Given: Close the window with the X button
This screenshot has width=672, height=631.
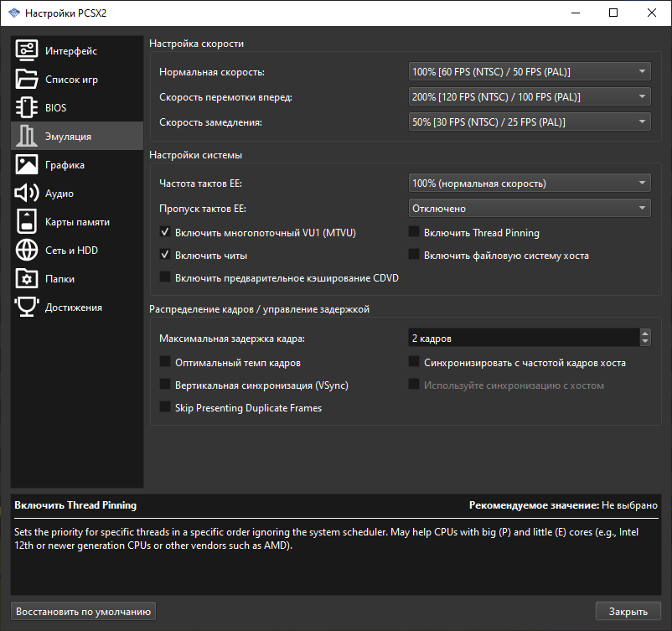Looking at the screenshot, I should pos(651,13).
